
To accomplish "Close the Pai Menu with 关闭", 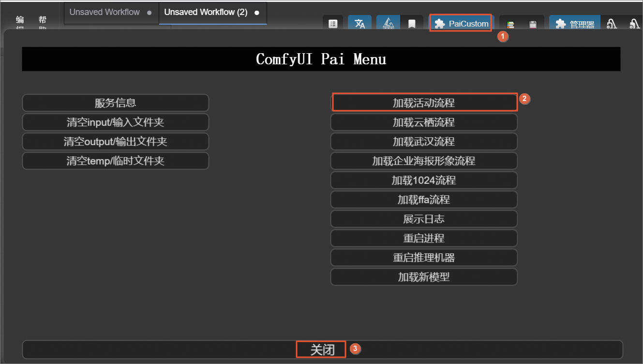I will (322, 349).
